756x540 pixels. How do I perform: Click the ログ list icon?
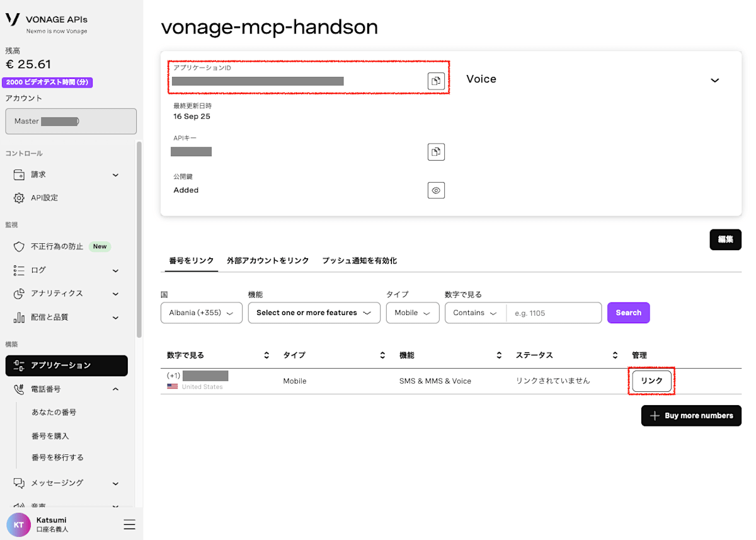pyautogui.click(x=19, y=270)
